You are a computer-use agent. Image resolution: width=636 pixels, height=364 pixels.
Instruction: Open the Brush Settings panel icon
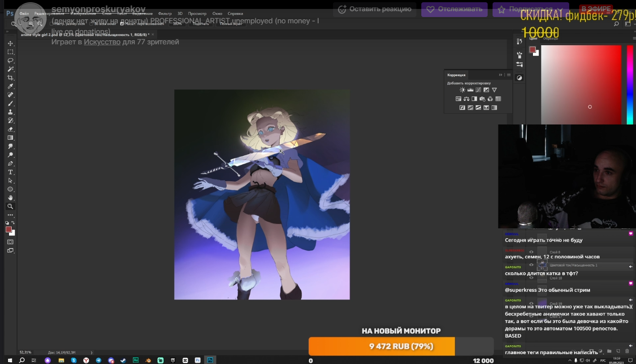pyautogui.click(x=519, y=55)
